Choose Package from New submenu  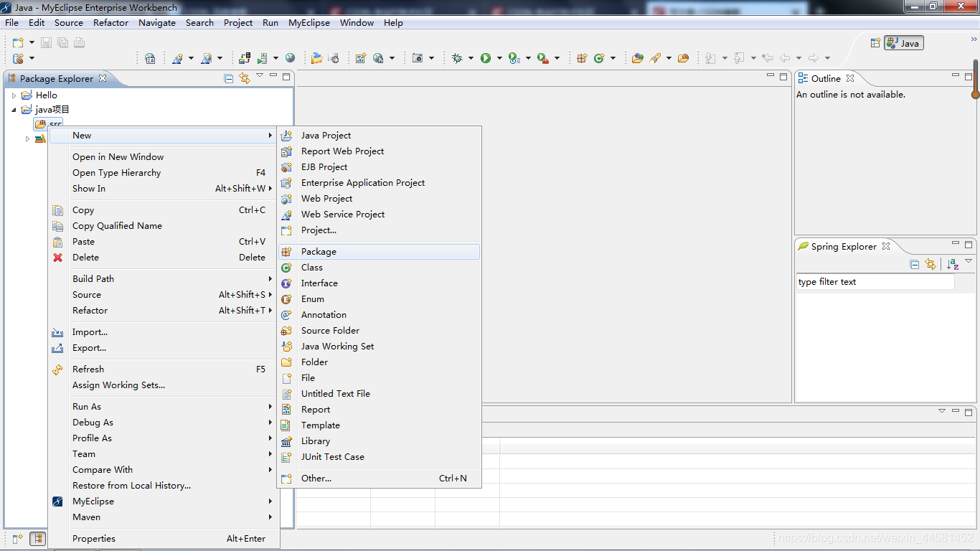(379, 252)
